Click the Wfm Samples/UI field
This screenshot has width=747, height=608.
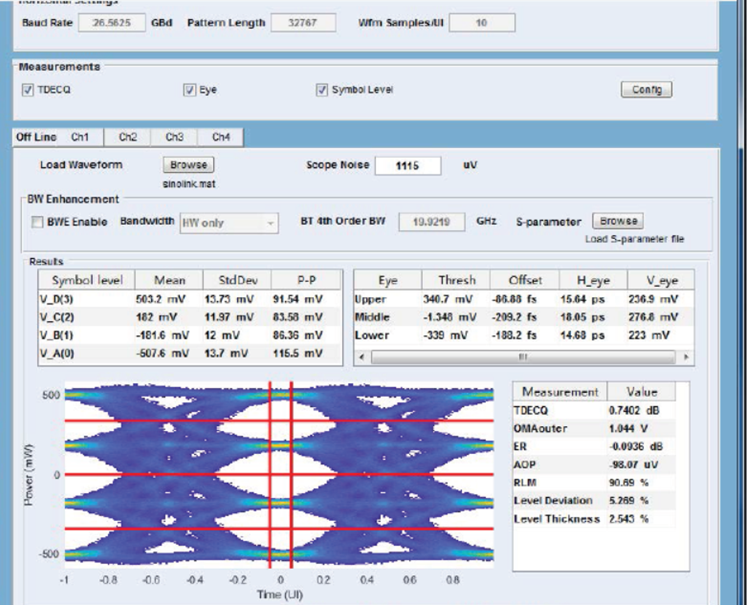(x=482, y=22)
